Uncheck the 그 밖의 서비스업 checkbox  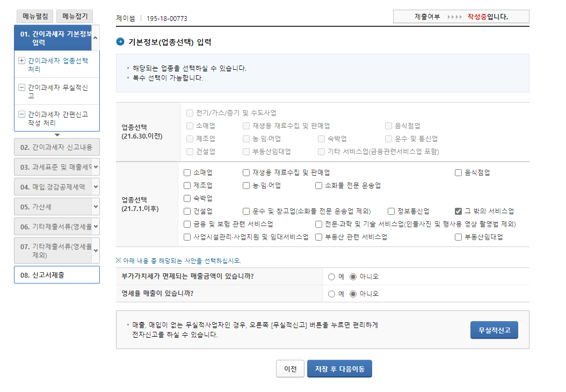point(458,210)
